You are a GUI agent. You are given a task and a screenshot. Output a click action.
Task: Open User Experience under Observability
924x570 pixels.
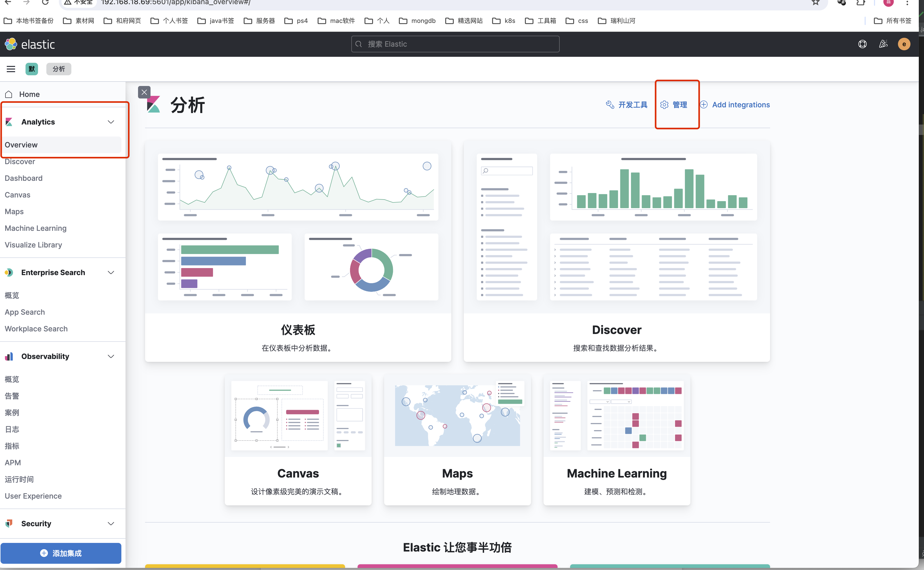(x=33, y=496)
